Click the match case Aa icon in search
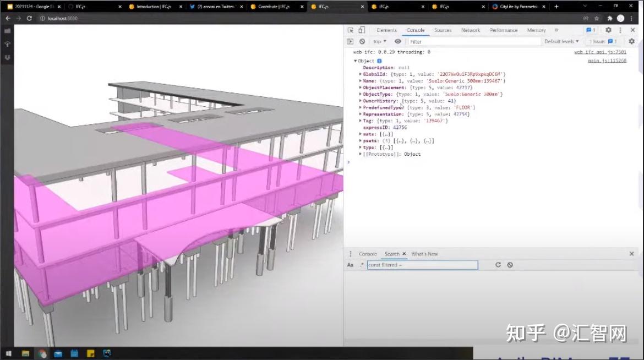Screen dimensions: 644x360 point(351,265)
